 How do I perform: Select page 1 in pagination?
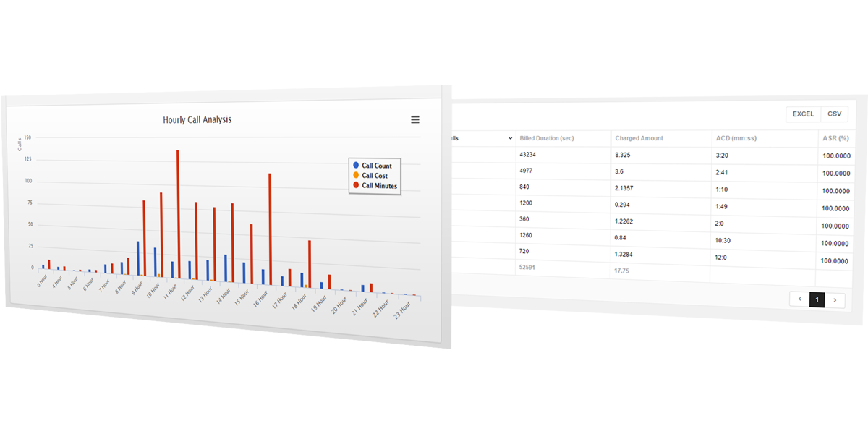(817, 299)
